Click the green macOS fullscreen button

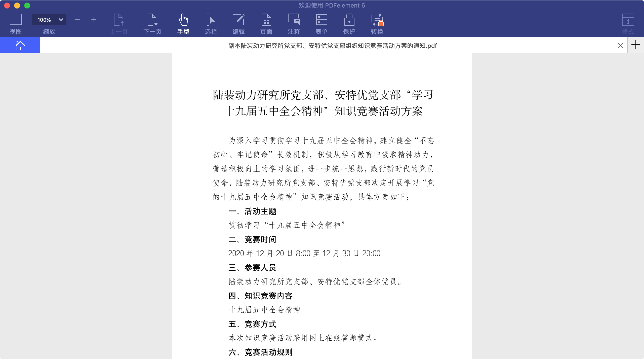coord(27,6)
